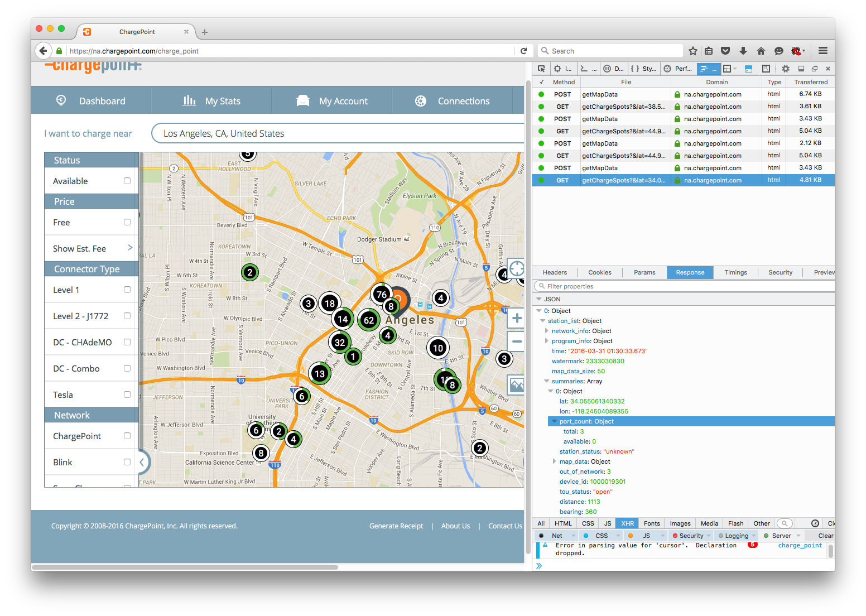This screenshot has width=866, height=616.
Task: Open the bookmarks list icon
Action: [x=709, y=51]
